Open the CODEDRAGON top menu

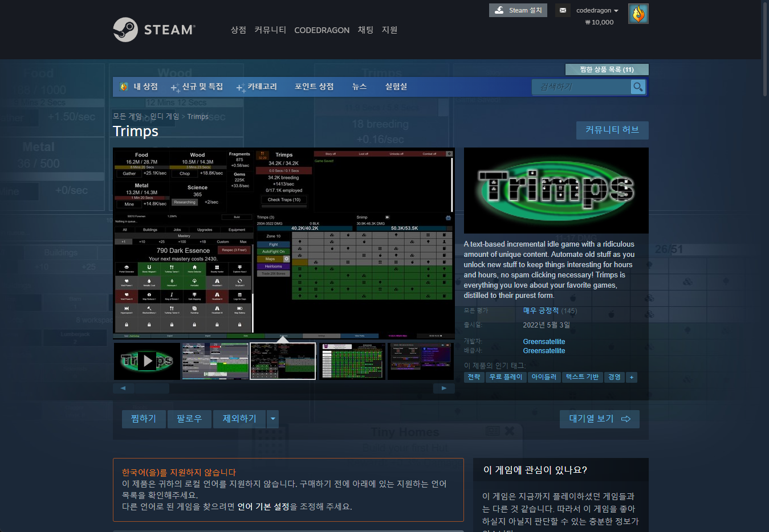click(322, 30)
